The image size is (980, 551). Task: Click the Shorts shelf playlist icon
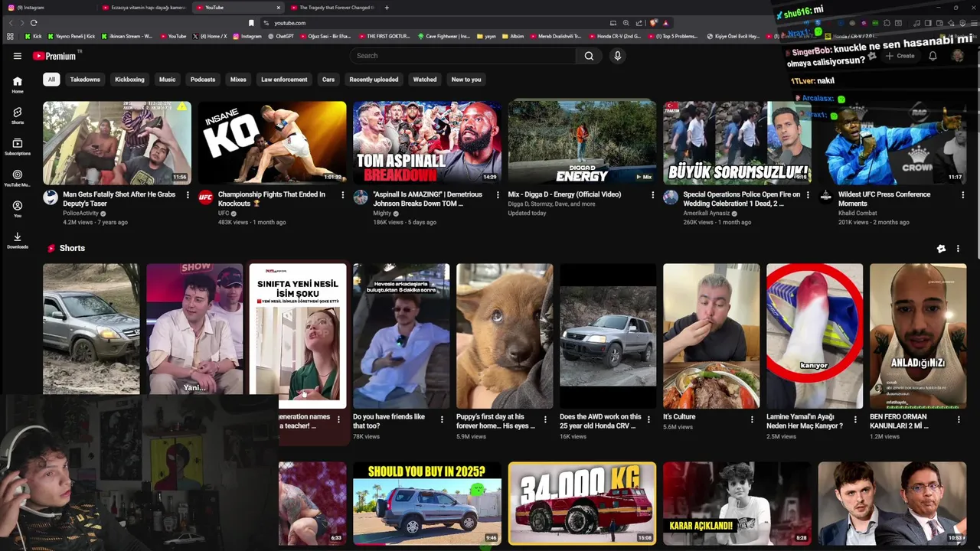coord(941,249)
